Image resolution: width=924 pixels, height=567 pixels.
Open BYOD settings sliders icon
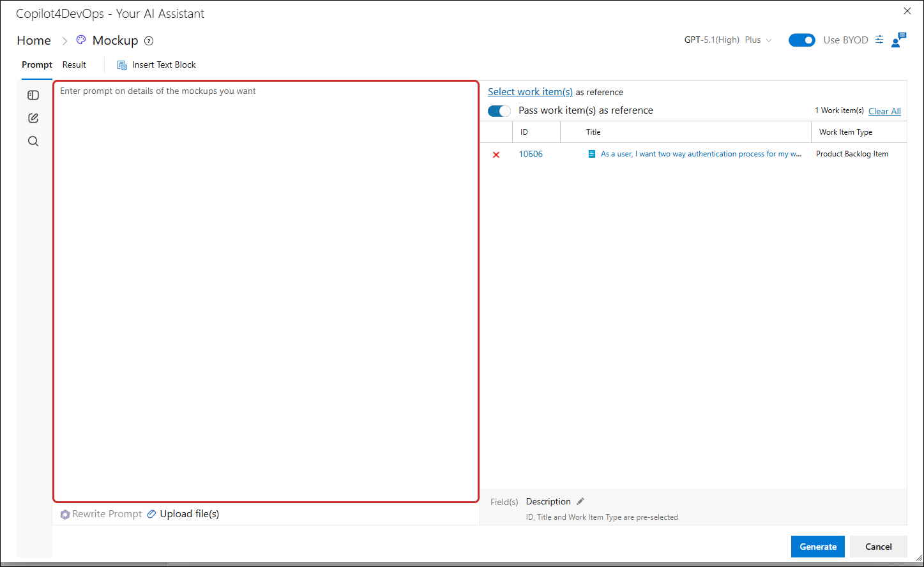click(879, 40)
